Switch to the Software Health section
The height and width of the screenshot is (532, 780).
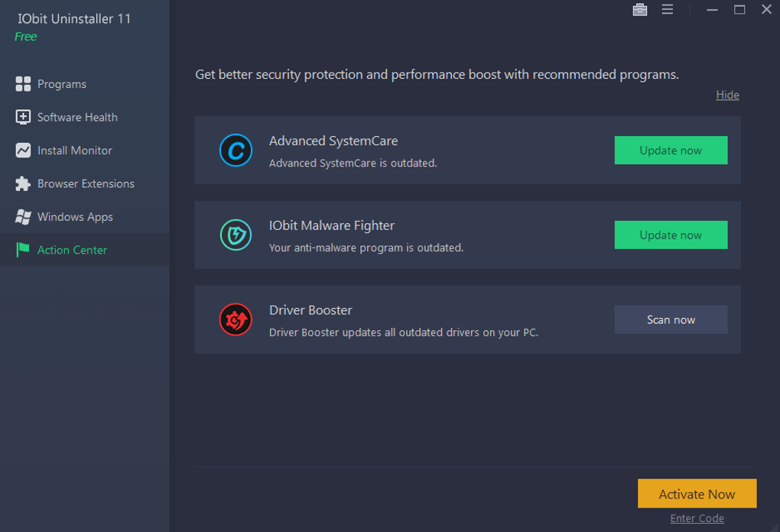(77, 117)
